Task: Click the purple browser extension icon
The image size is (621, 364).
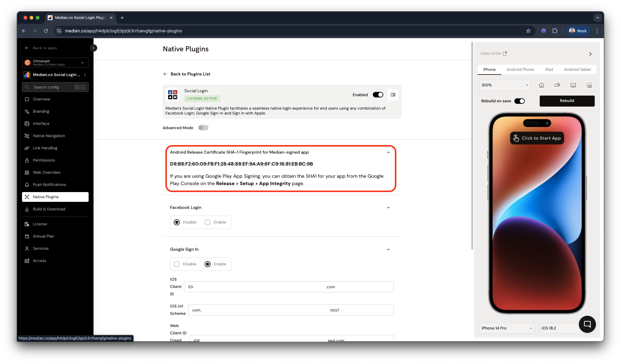Action: pyautogui.click(x=544, y=31)
